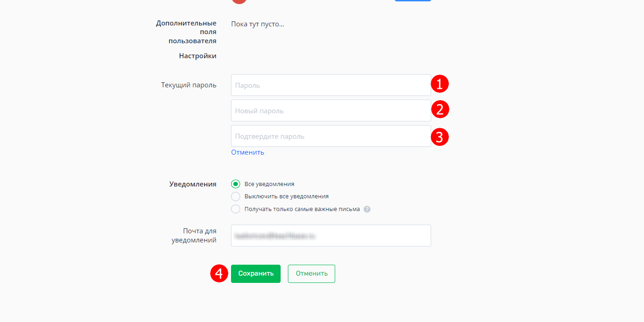Click the red number 2 badge

439,109
